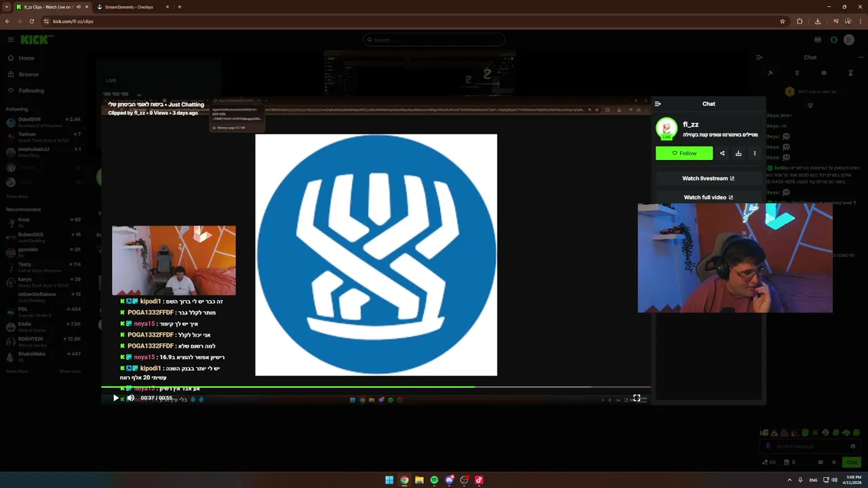Open Chrome three-dot menu
Screen dimensions: 868x488
pyautogui.click(x=861, y=21)
